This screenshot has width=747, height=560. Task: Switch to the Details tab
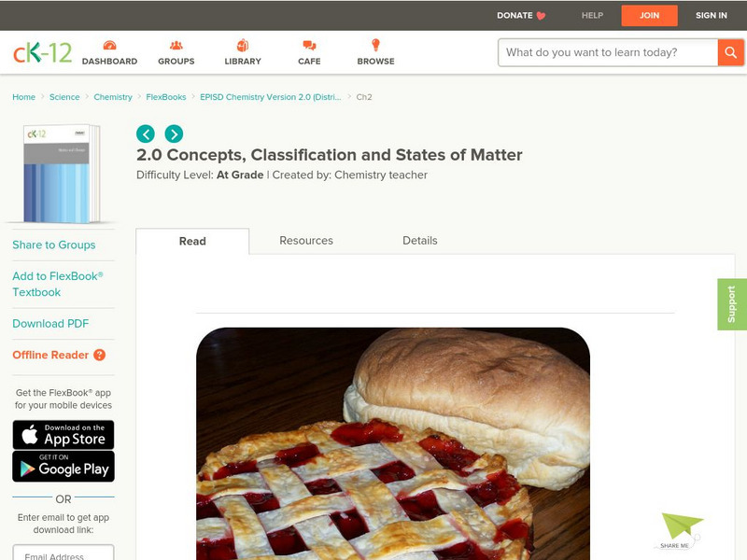(419, 241)
